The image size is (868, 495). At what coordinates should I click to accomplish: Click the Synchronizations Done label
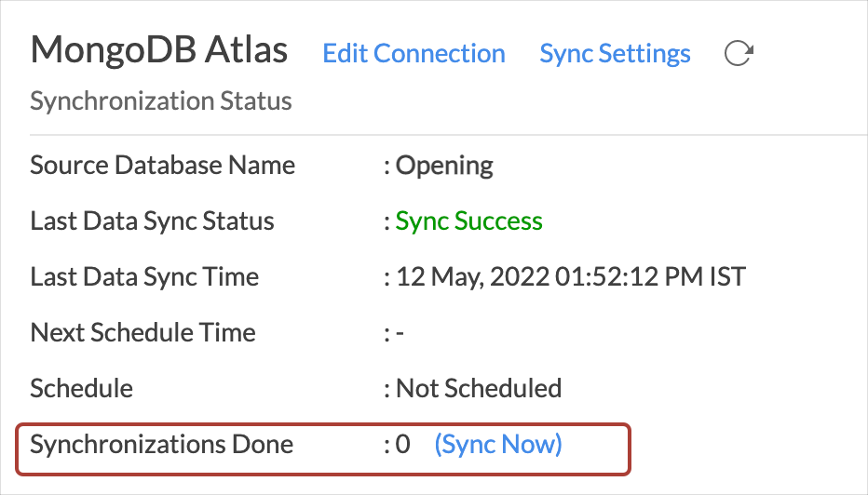162,444
